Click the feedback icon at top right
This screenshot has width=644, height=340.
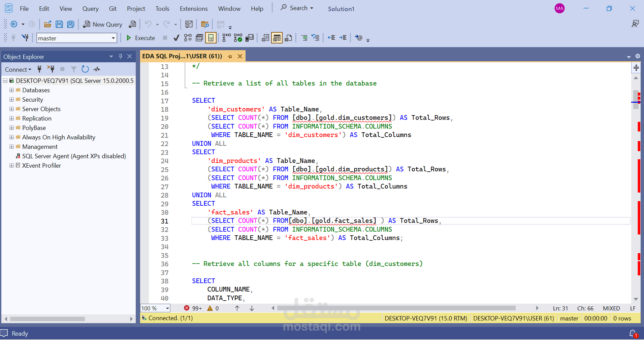635,24
